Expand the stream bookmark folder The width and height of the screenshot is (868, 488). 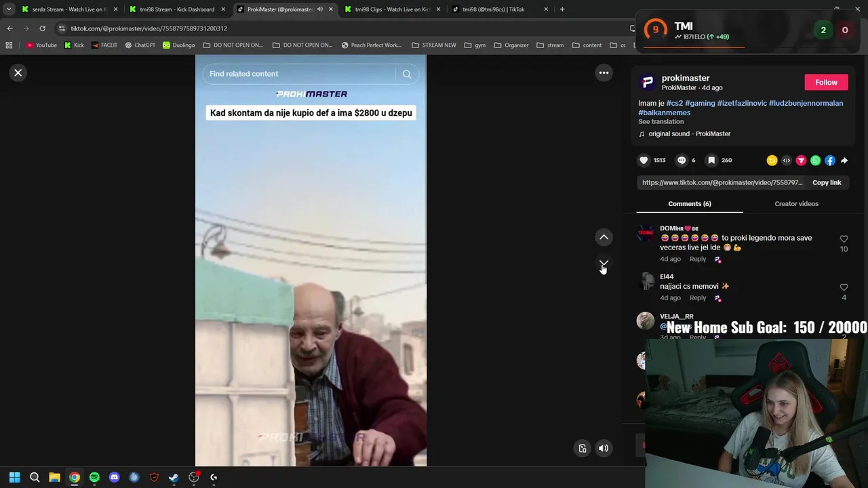[x=550, y=45]
